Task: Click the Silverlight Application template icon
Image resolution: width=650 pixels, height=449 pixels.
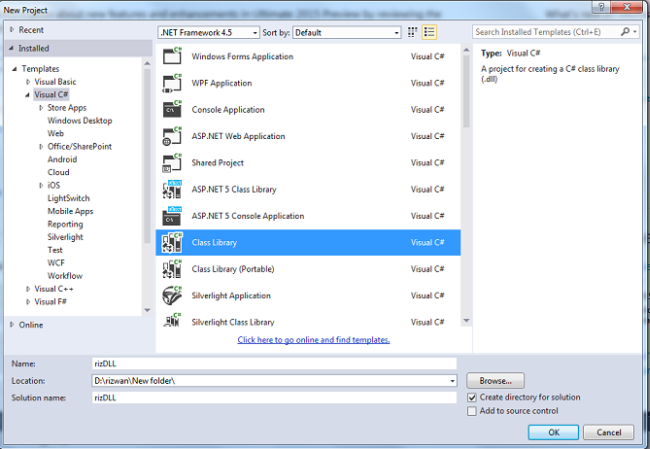Action: [x=172, y=295]
